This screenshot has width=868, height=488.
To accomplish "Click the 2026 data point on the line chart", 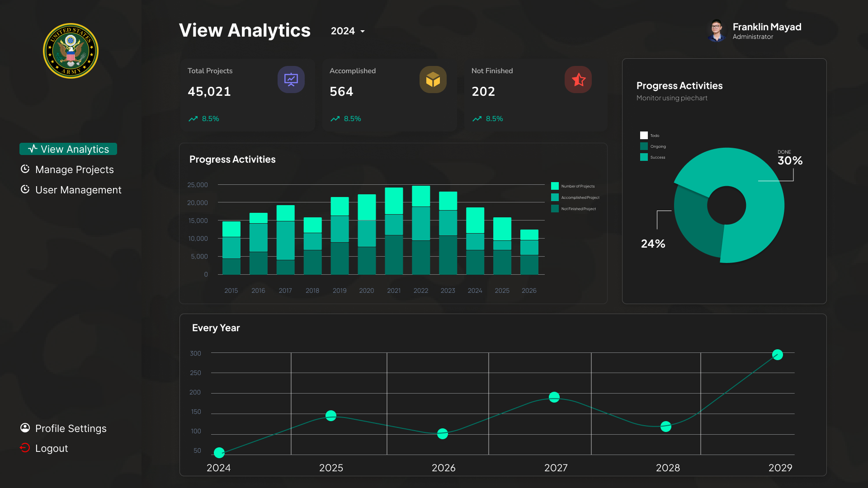I will tap(443, 434).
